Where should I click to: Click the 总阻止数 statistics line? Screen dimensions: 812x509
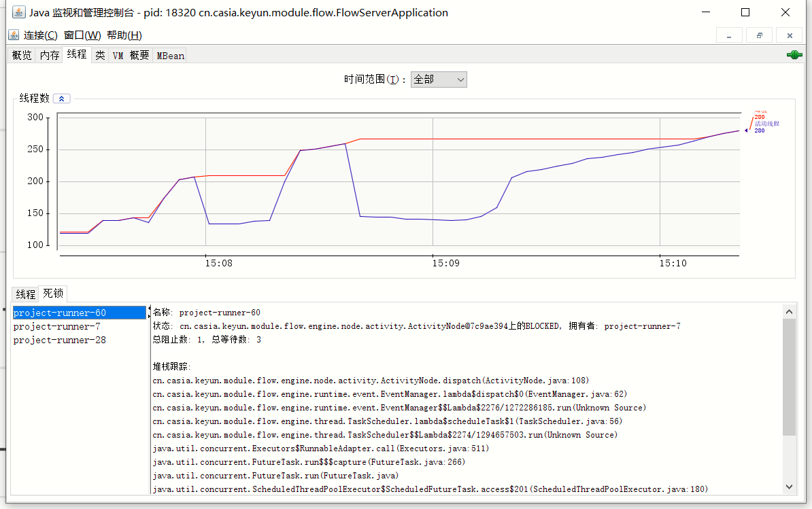[x=207, y=339]
